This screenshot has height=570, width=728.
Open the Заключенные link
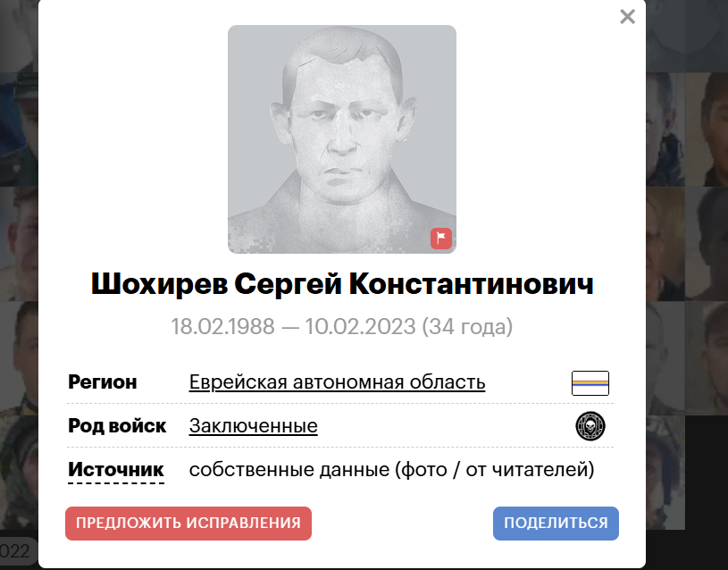pos(253,425)
